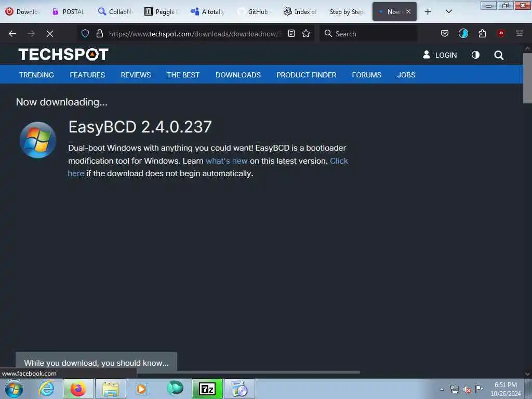This screenshot has width=532, height=399.
Task: Click the muted volume tray icon
Action: point(467,390)
